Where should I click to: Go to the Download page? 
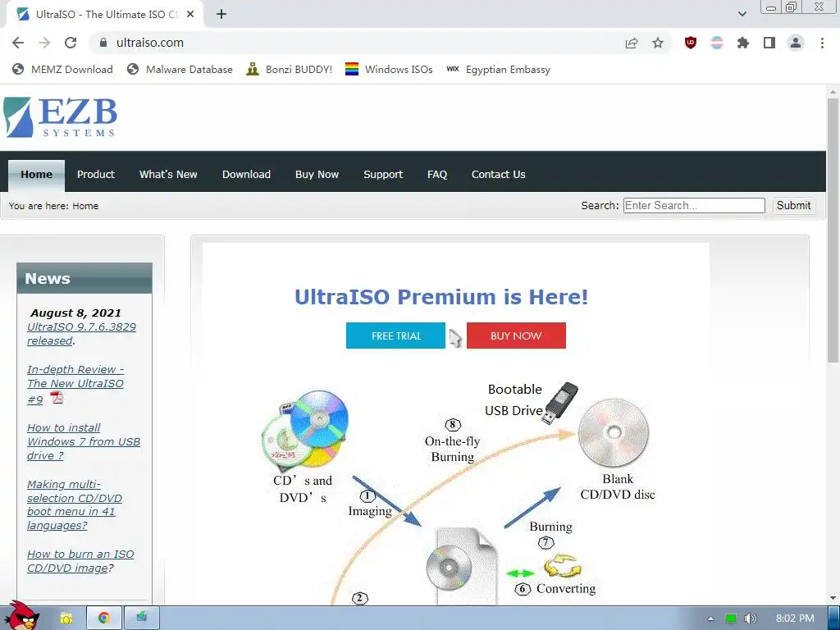point(246,175)
